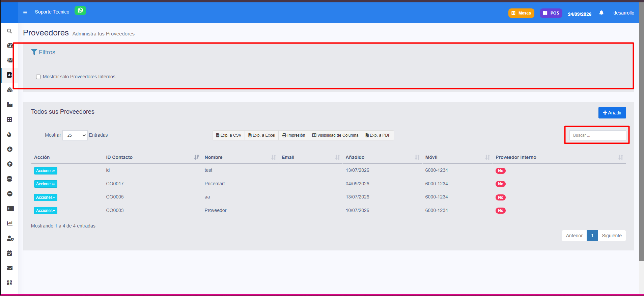Open the notifications bell
Image resolution: width=644 pixels, height=296 pixels.
(x=601, y=13)
